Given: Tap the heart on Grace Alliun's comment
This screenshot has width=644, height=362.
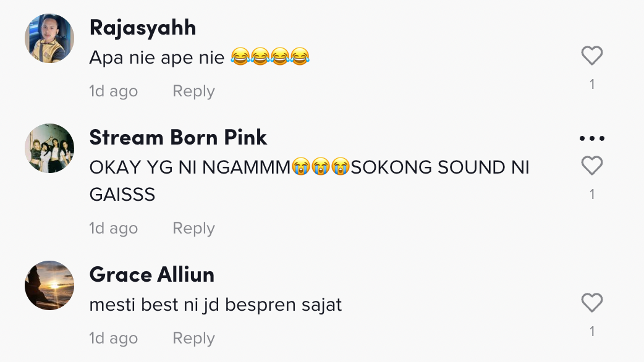Looking at the screenshot, I should point(591,303).
